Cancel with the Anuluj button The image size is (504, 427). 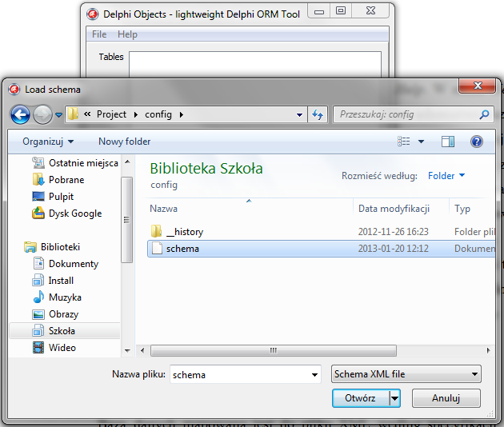tap(446, 398)
